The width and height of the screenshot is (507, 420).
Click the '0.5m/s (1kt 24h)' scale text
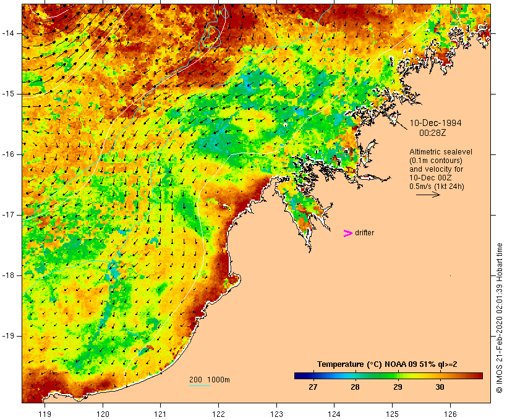(437, 187)
